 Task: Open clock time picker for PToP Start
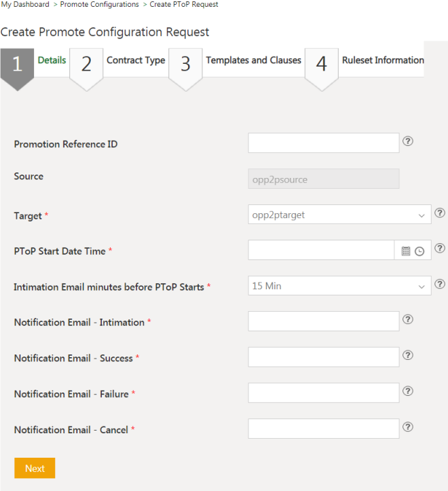pos(419,251)
